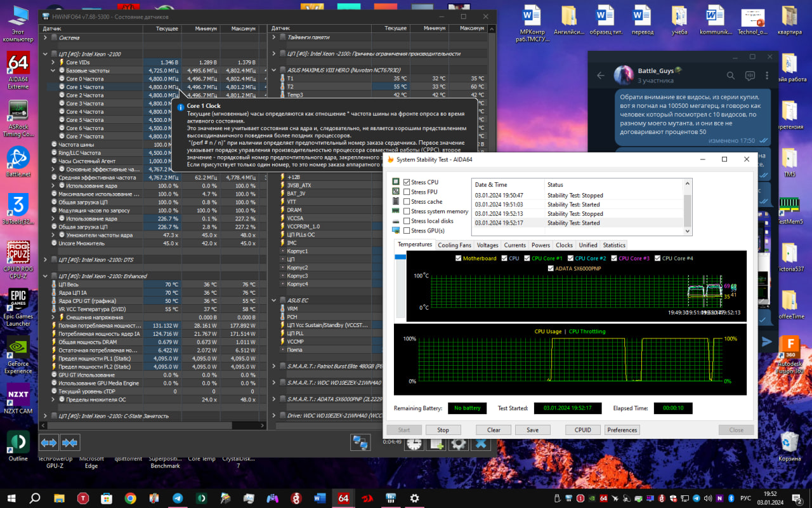The height and width of the screenshot is (508, 812).
Task: Expand Тайминги памяти sensor group
Action: point(274,37)
